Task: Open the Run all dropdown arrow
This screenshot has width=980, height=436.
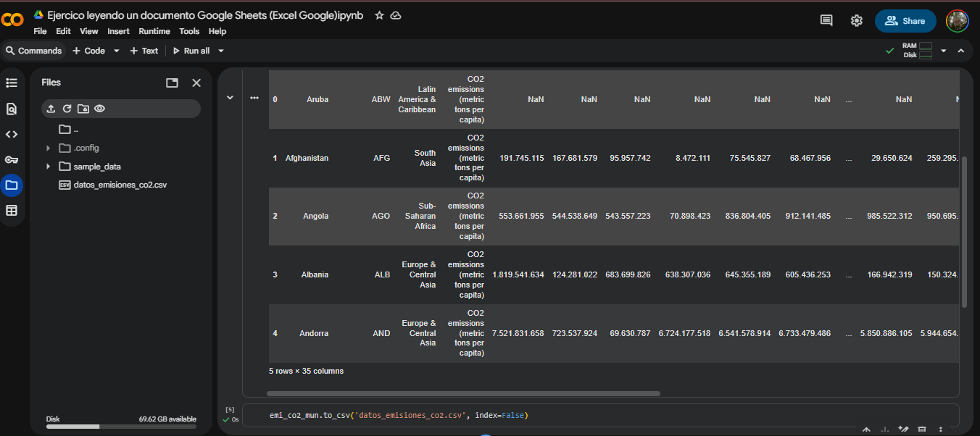Action: click(x=221, y=51)
